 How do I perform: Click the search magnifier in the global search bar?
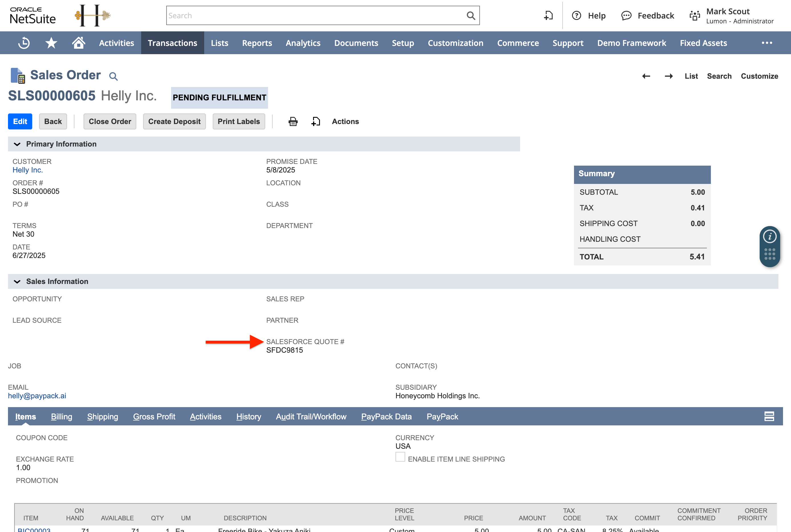pyautogui.click(x=471, y=15)
